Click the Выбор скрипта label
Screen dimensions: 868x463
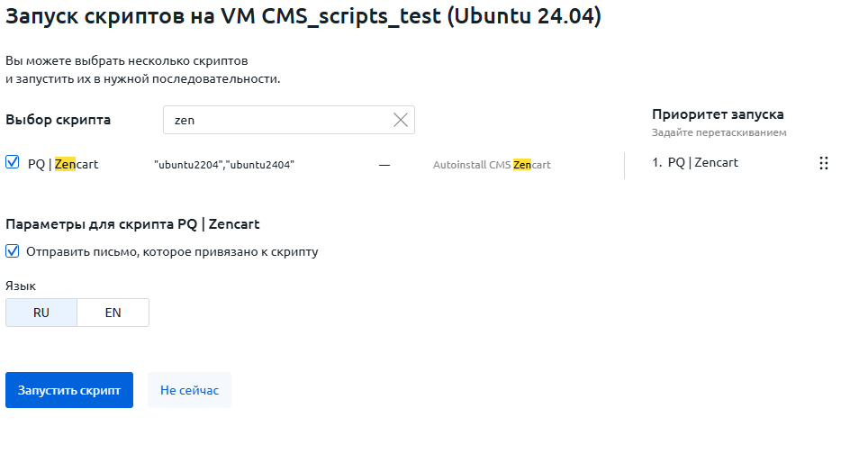pos(59,120)
